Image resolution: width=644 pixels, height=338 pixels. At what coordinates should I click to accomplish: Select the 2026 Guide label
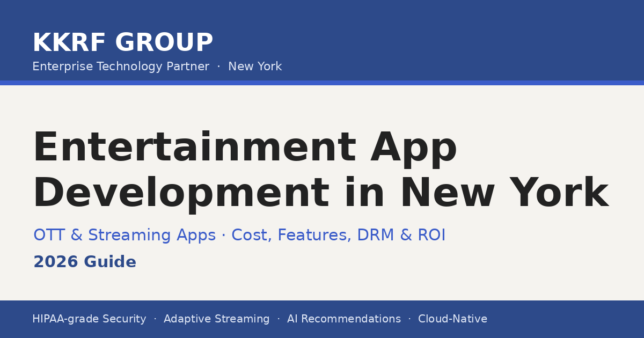85,262
